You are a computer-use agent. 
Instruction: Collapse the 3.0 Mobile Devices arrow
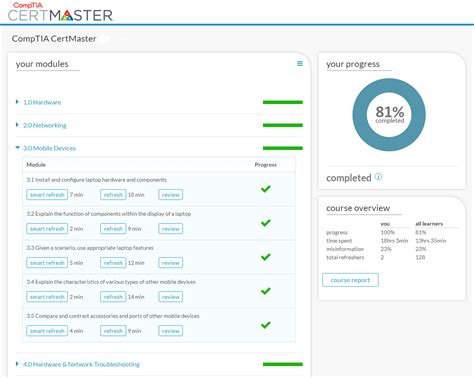18,148
